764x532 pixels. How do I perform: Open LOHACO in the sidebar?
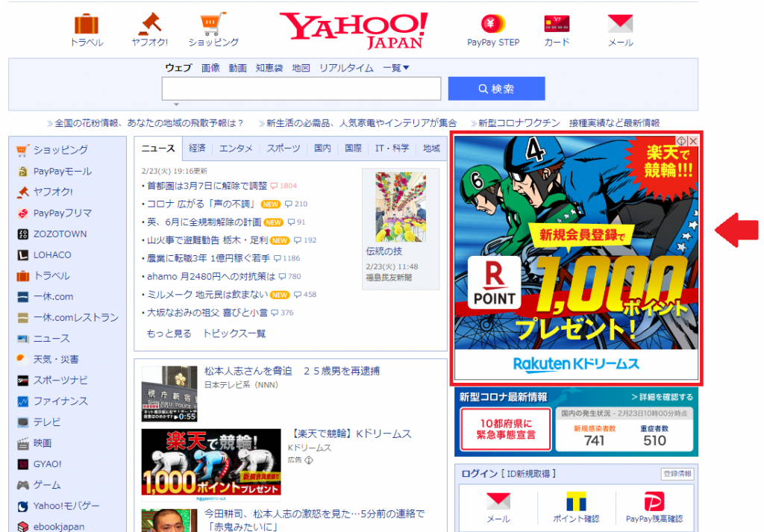(x=52, y=254)
